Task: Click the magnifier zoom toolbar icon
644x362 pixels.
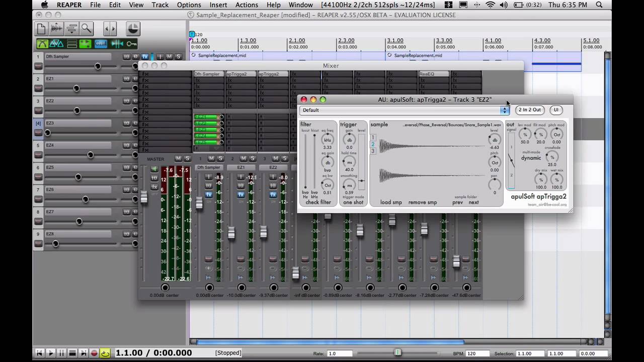Action: pyautogui.click(x=87, y=29)
